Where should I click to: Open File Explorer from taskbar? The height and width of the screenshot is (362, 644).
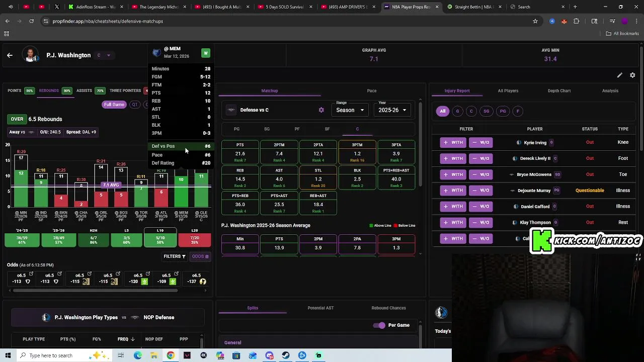point(154,355)
